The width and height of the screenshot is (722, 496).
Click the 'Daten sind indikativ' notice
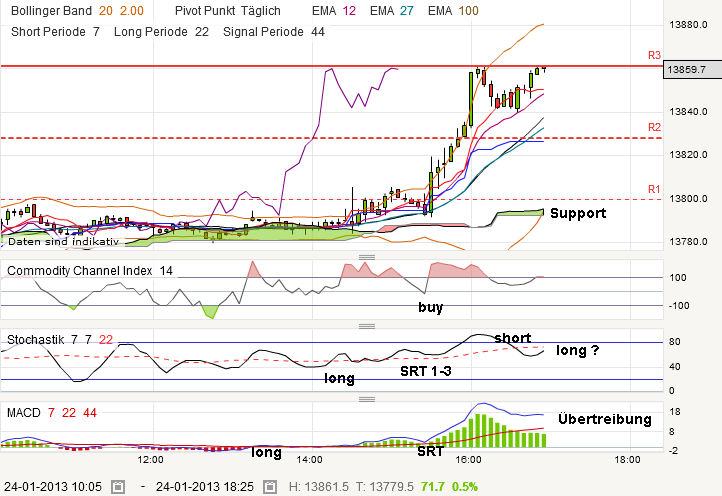(64, 241)
